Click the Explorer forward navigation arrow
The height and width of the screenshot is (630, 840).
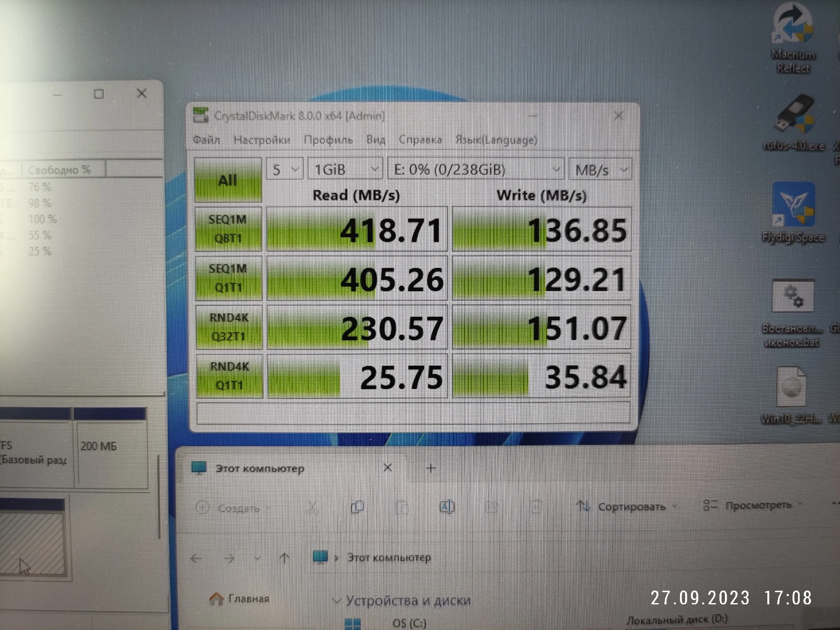229,558
